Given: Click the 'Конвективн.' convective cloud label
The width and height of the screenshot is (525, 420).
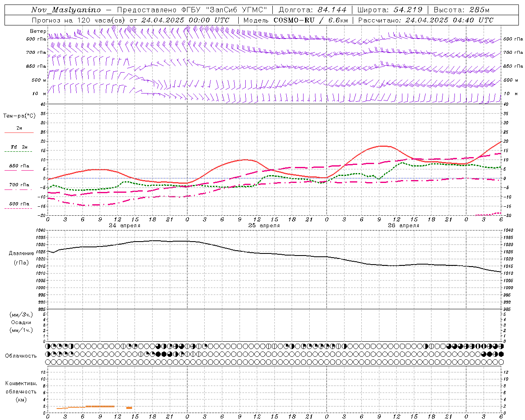Looking at the screenshot, I should [21, 383].
